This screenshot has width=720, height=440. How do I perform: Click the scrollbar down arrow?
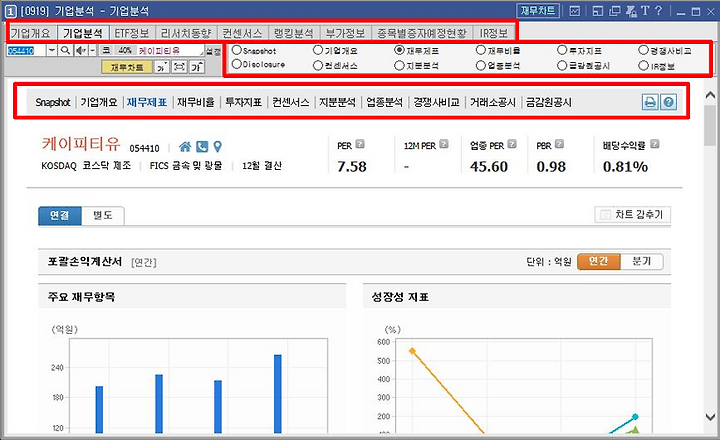click(x=710, y=417)
